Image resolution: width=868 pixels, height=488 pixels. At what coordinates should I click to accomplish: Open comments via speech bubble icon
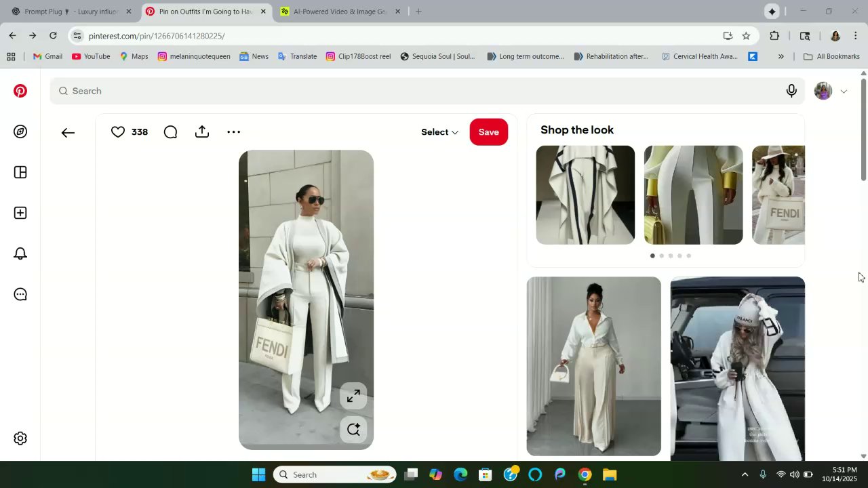tap(170, 132)
